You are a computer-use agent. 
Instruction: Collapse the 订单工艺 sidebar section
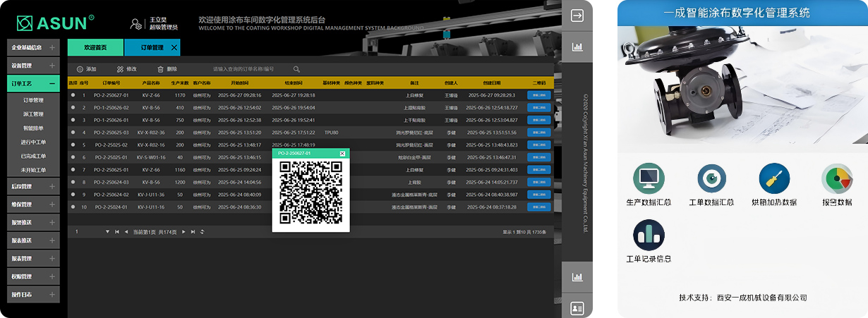(52, 83)
